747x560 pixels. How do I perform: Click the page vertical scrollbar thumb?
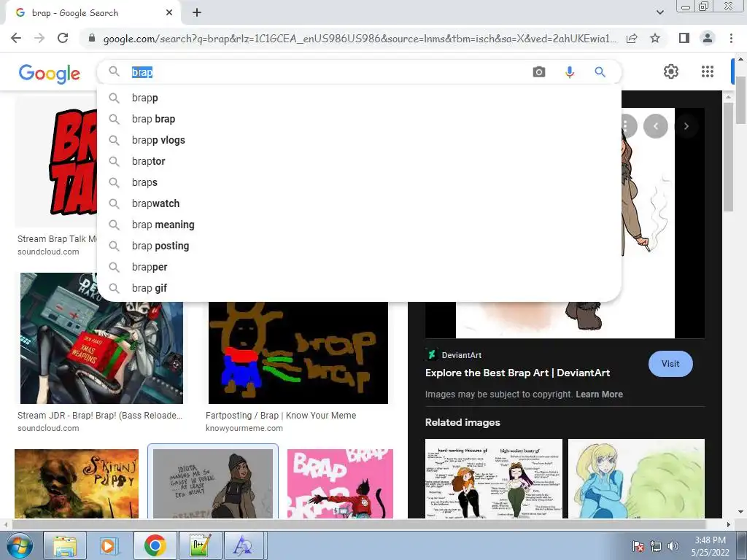741,100
